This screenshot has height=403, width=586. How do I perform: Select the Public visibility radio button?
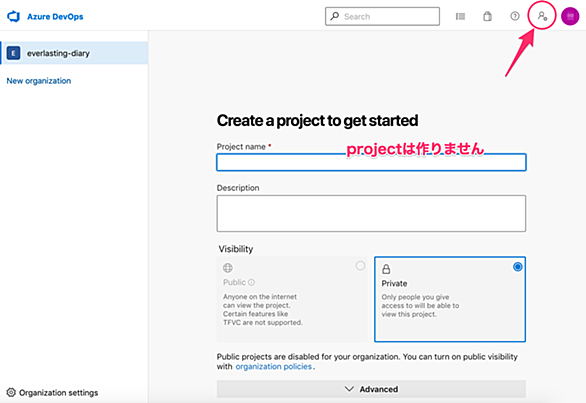[360, 266]
